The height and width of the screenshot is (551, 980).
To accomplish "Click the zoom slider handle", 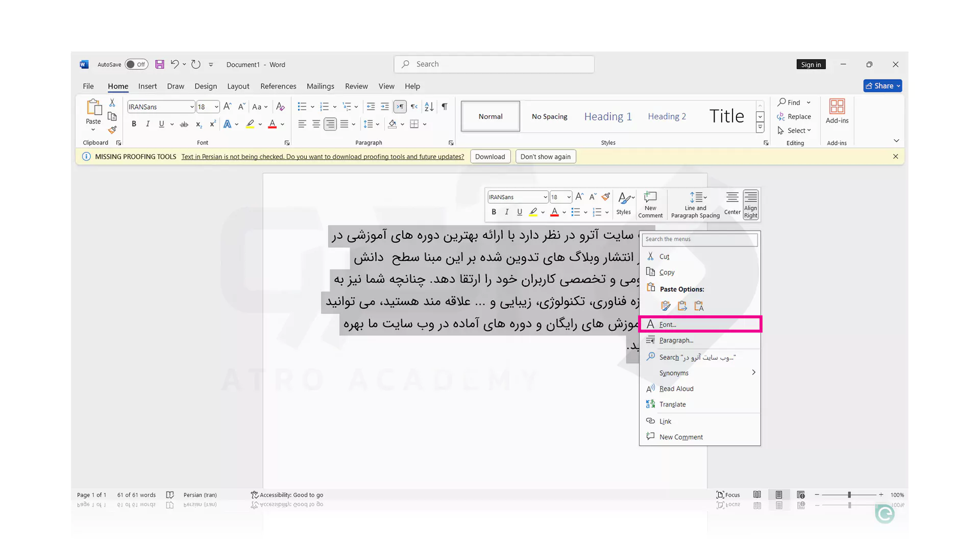I will pyautogui.click(x=849, y=495).
